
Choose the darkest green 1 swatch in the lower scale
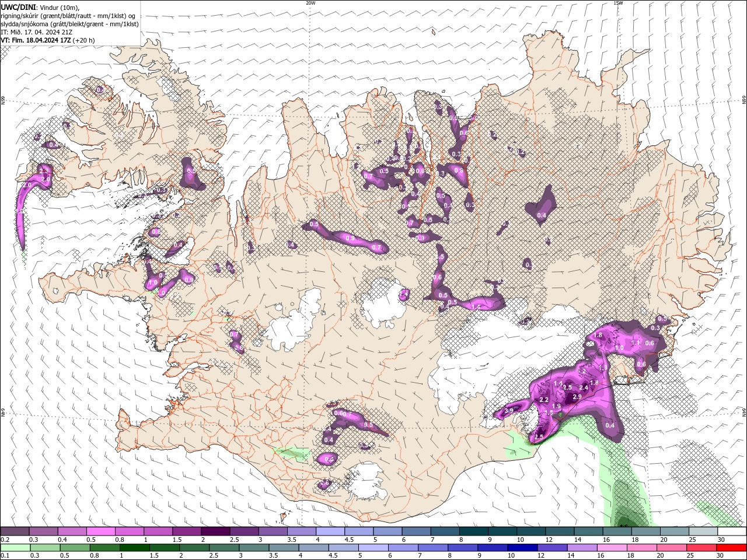[134, 548]
